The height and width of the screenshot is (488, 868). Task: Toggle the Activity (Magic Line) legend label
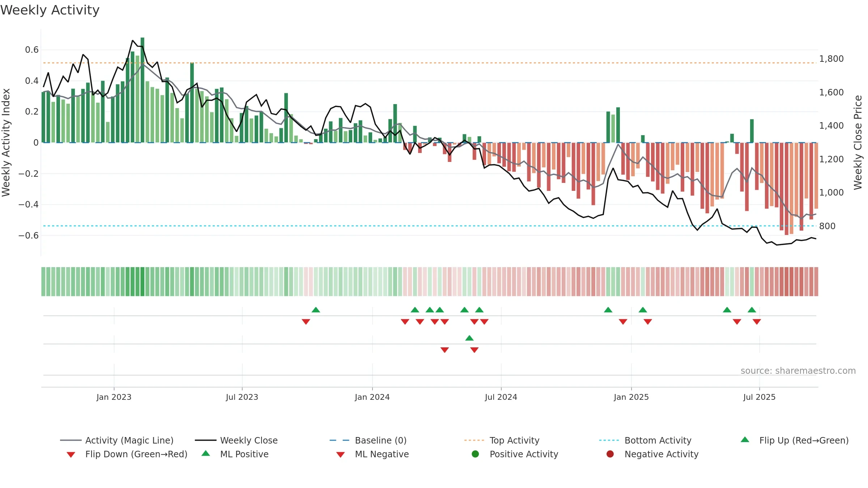(129, 440)
